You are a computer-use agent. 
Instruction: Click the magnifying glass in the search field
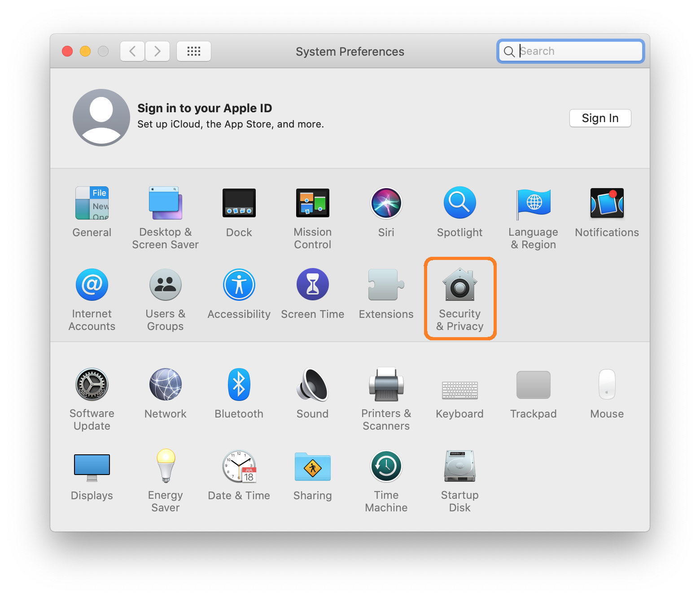click(x=509, y=52)
